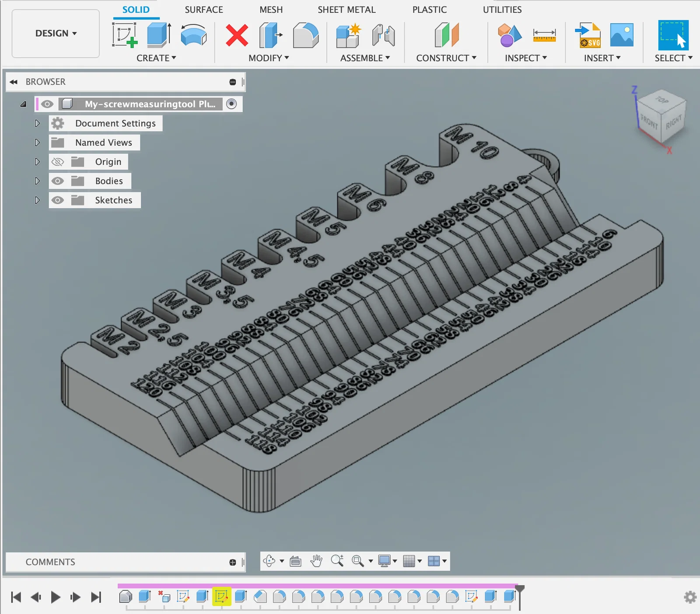Open the CREATE dropdown menu
This screenshot has width=700, height=614.
[x=156, y=58]
